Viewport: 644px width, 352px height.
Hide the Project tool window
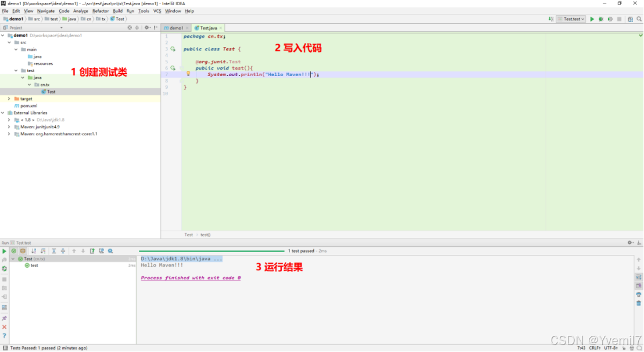[x=156, y=27]
